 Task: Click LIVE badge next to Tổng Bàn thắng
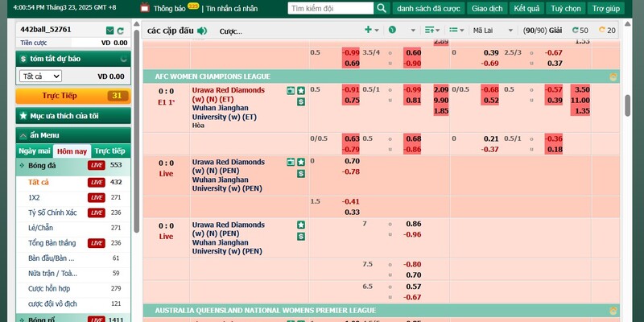click(x=96, y=243)
